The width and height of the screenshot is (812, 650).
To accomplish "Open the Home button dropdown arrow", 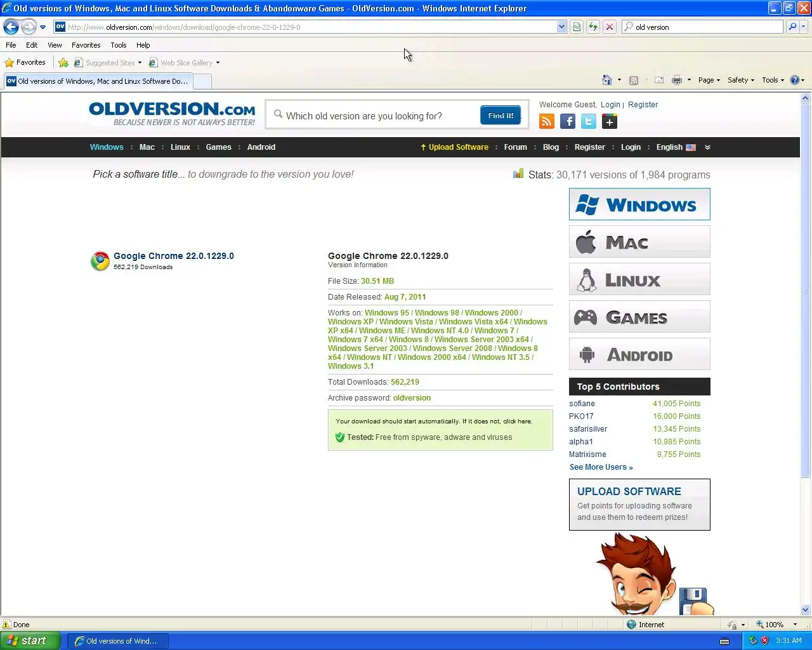I will tap(619, 80).
